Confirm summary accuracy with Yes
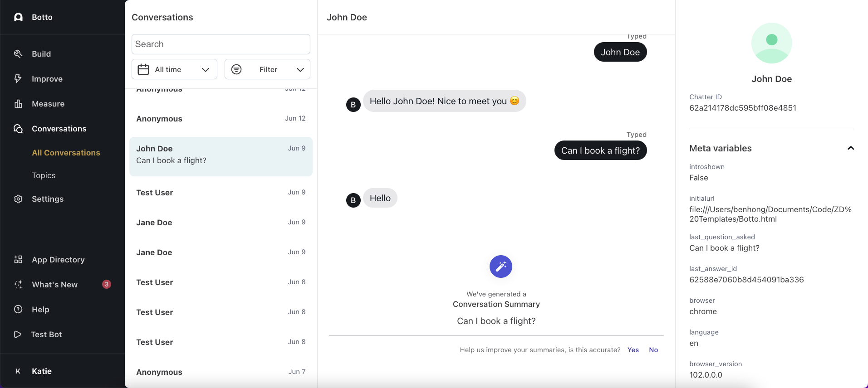This screenshot has width=868, height=388. pyautogui.click(x=633, y=350)
